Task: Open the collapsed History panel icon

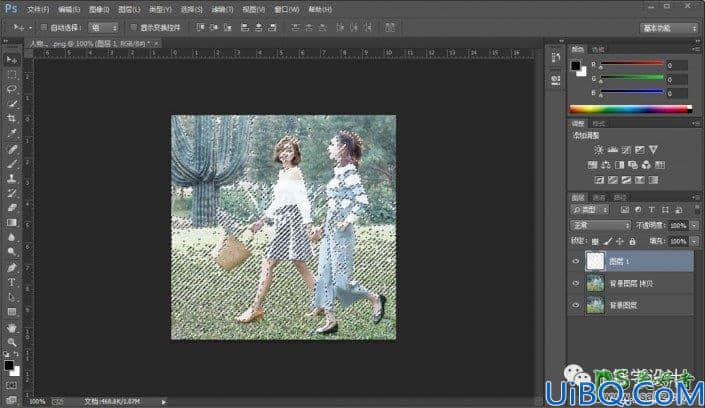Action: 556,58
